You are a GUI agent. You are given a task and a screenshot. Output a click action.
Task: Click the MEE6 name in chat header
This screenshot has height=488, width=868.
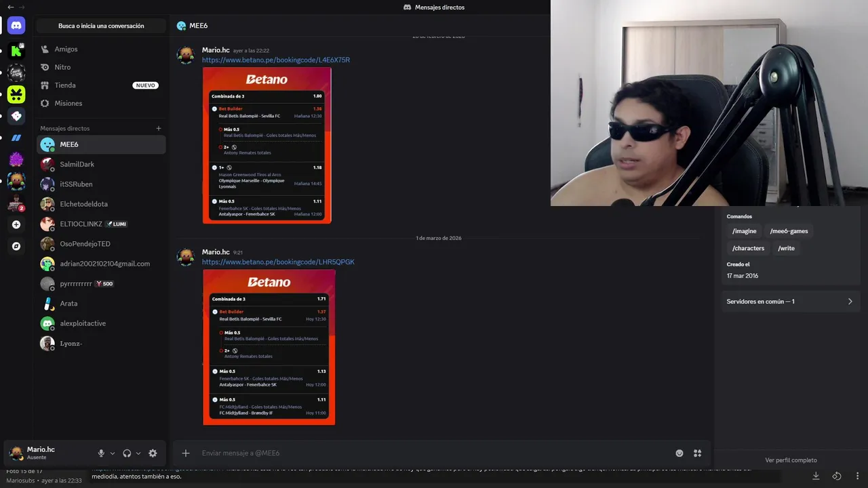pos(199,26)
